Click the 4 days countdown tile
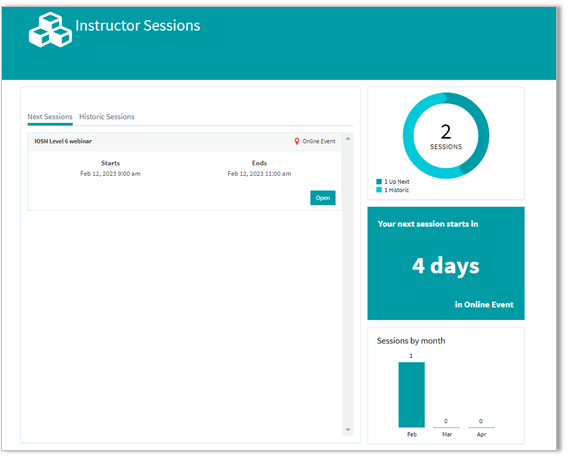This screenshot has width=578, height=467. (446, 264)
